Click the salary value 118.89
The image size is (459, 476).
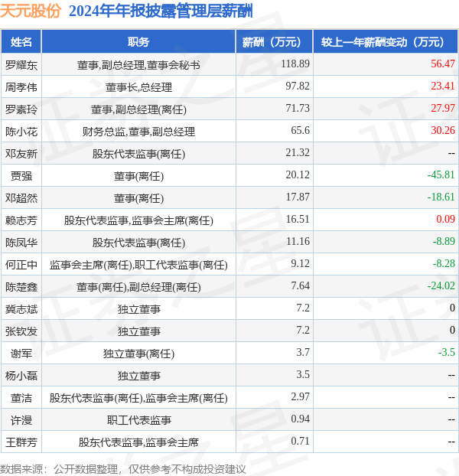tap(295, 64)
